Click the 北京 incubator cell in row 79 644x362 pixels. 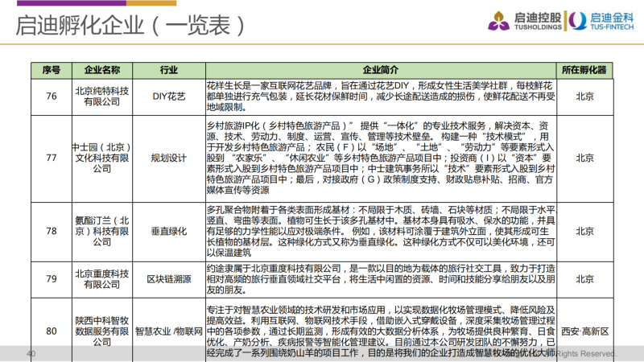coord(584,279)
